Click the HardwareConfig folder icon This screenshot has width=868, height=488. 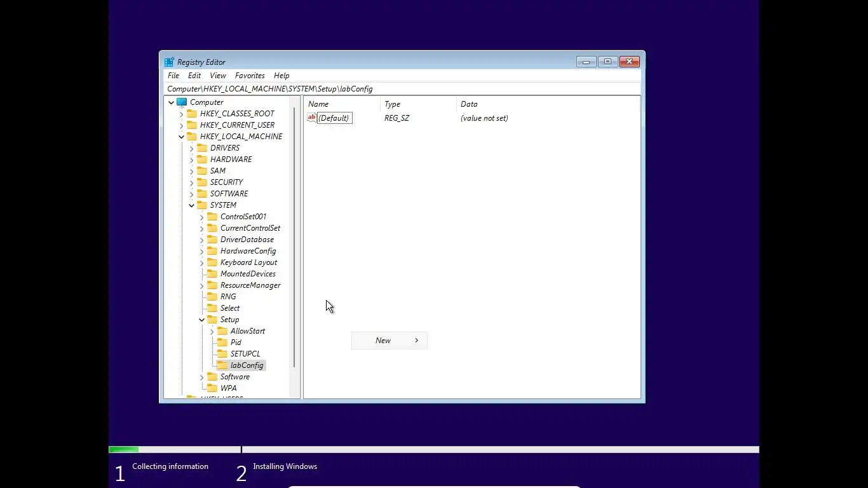tap(212, 251)
